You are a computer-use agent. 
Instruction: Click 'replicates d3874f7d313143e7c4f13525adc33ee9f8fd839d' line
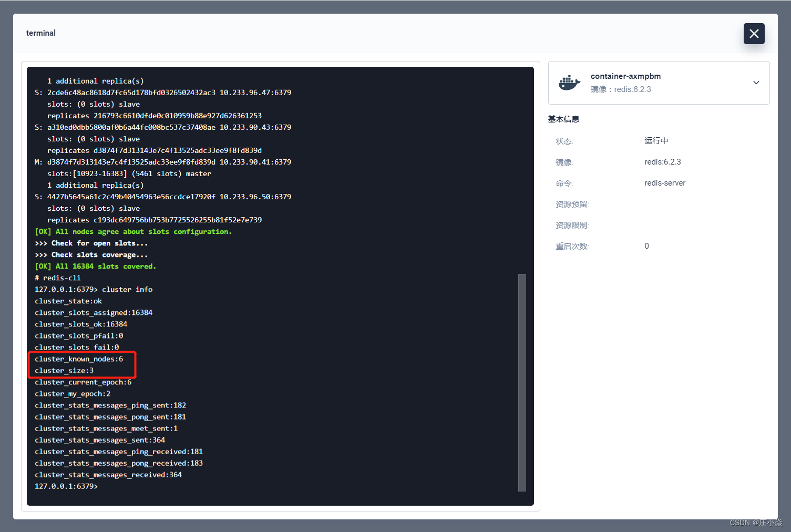(155, 151)
